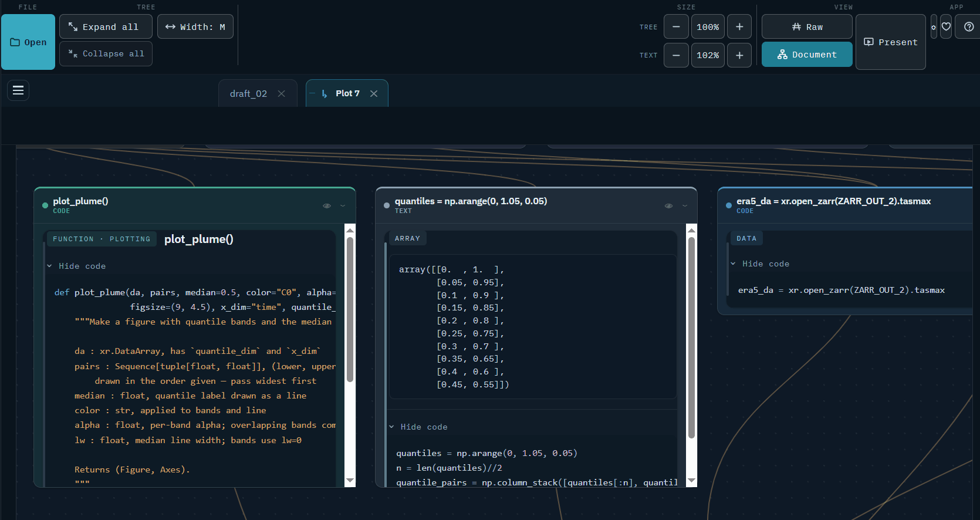Click the green status dot on plot_plume()

[x=45, y=205]
